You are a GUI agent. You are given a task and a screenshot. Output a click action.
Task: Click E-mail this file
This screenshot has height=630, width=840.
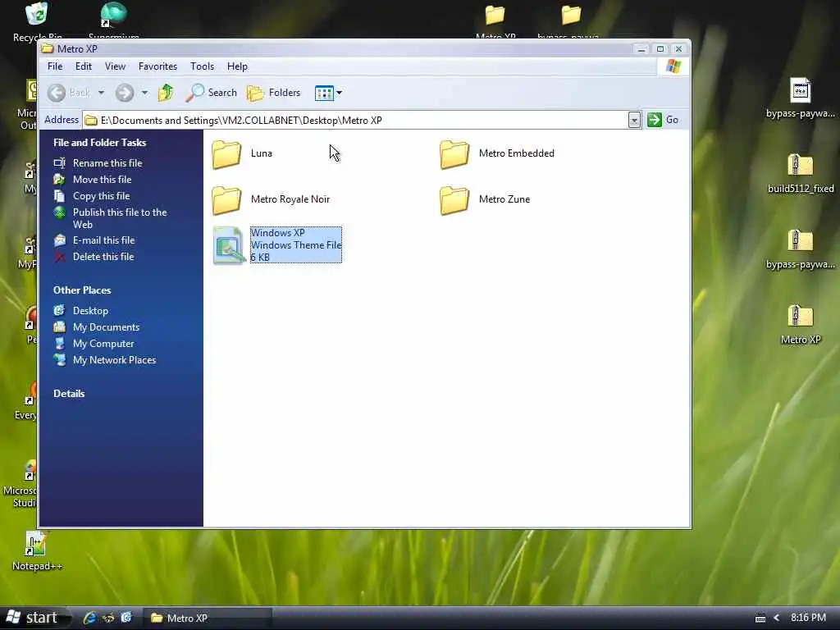[x=103, y=240]
